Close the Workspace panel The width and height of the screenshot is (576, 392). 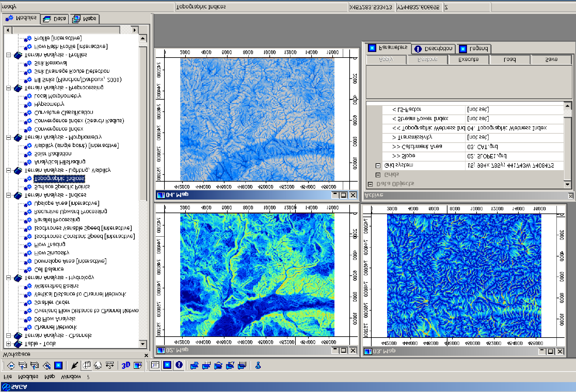[146, 355]
